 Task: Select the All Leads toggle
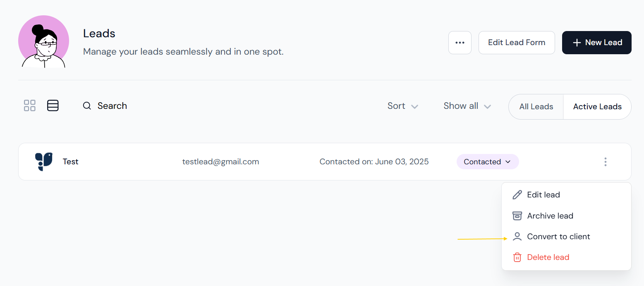(x=536, y=107)
